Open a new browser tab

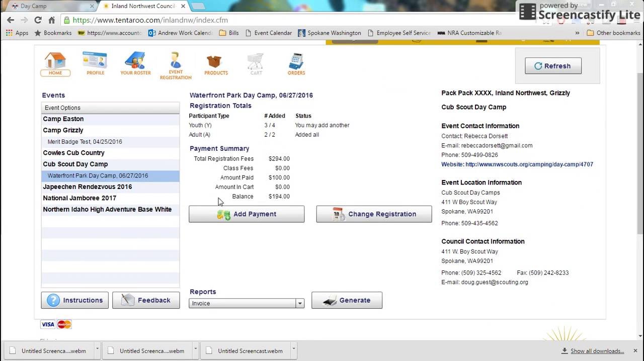click(x=198, y=7)
